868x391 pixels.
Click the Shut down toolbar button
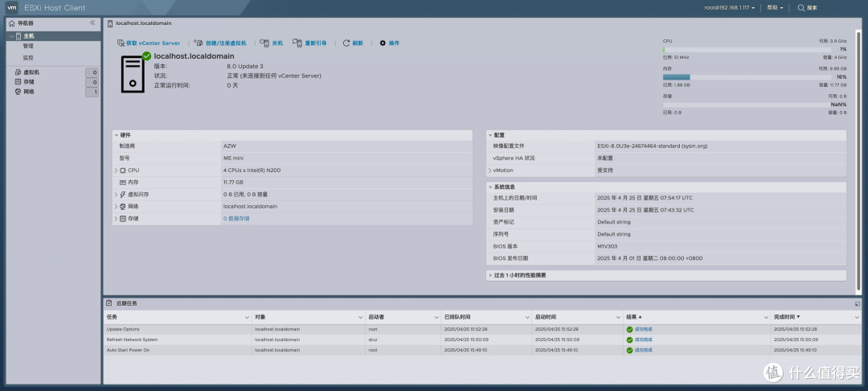click(272, 43)
